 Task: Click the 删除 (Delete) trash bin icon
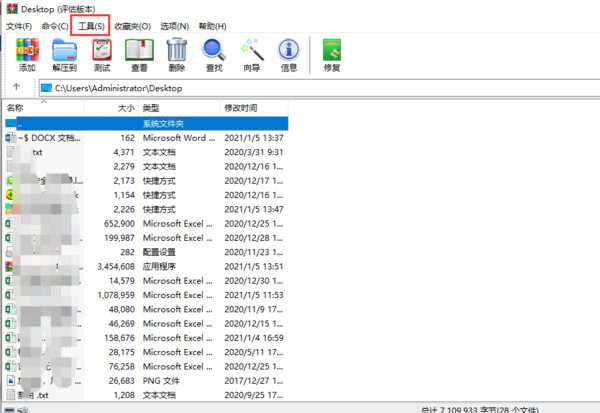click(177, 54)
